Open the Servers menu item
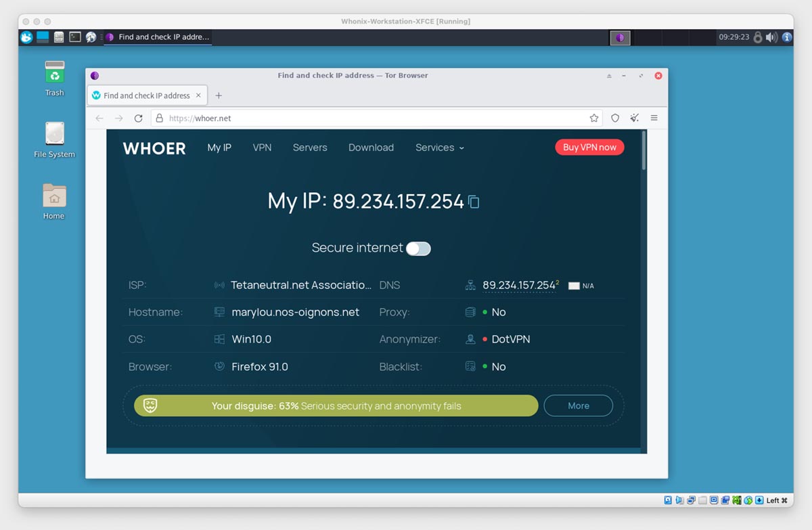Image resolution: width=812 pixels, height=530 pixels. [310, 148]
